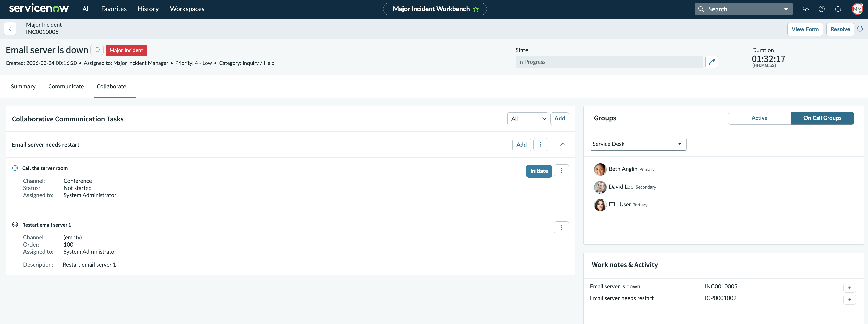868x324 pixels.
Task: Go back with the left arrow button
Action: coord(10,29)
